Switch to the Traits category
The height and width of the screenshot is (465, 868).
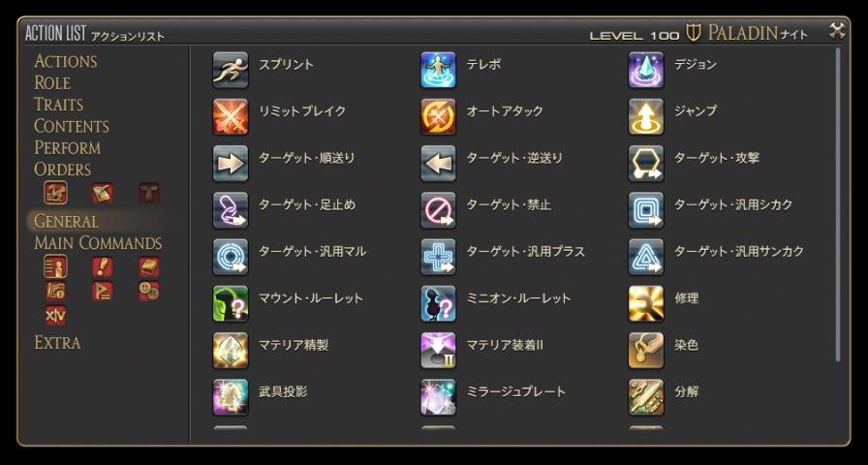pos(59,105)
